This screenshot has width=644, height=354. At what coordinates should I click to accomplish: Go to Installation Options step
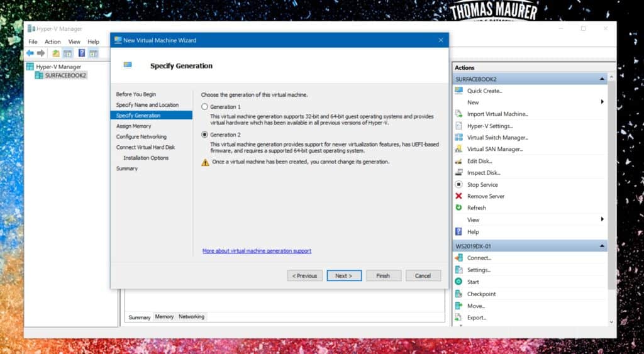(x=146, y=158)
